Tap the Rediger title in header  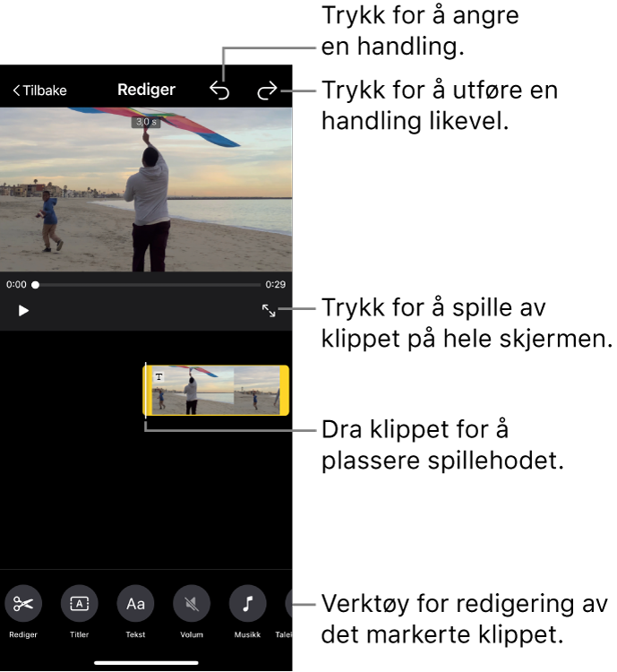(x=146, y=90)
